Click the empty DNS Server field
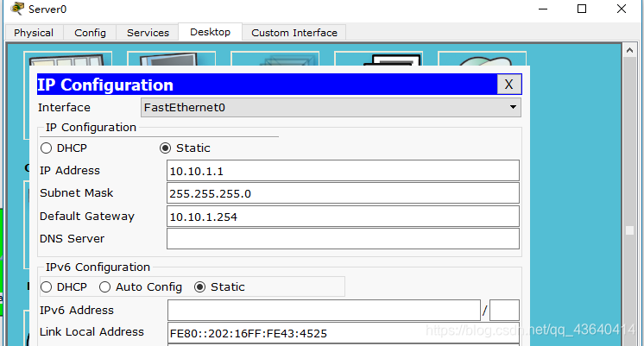The image size is (644, 346). (x=343, y=239)
